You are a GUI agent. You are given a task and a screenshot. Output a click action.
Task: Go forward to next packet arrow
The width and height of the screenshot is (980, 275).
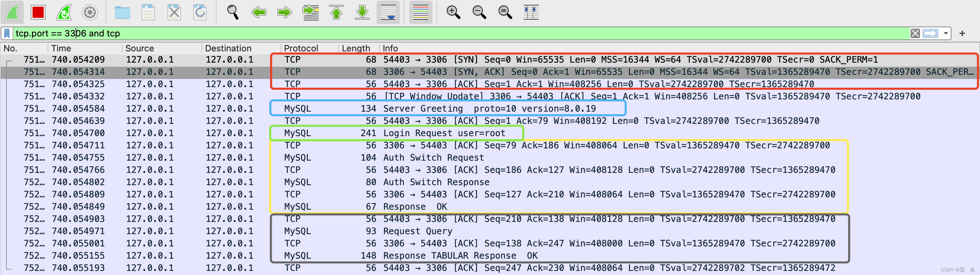tap(284, 12)
